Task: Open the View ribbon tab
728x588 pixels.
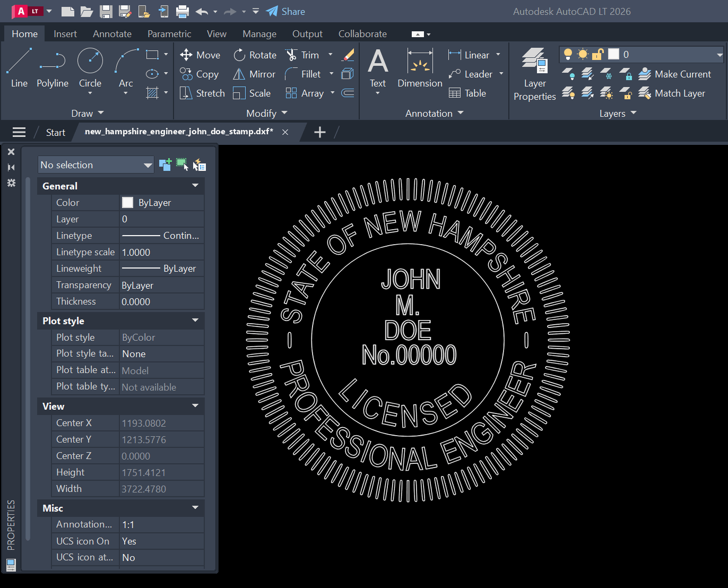Action: tap(216, 33)
